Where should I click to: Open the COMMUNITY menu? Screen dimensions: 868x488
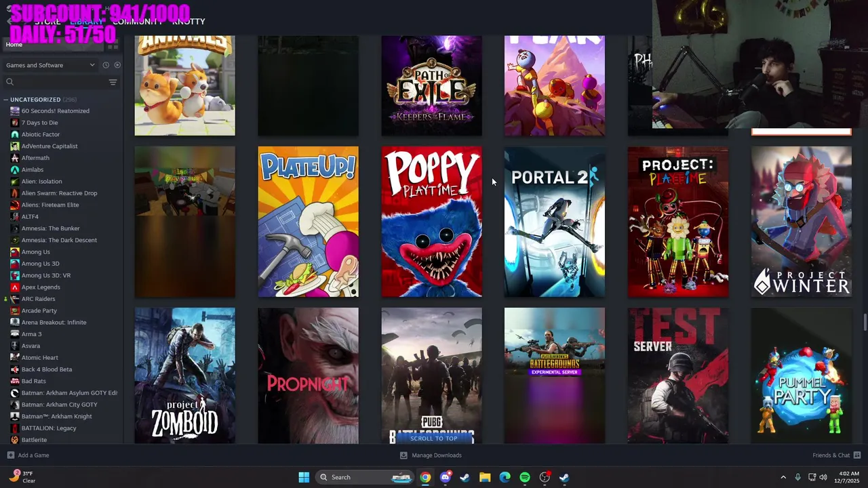tap(138, 22)
